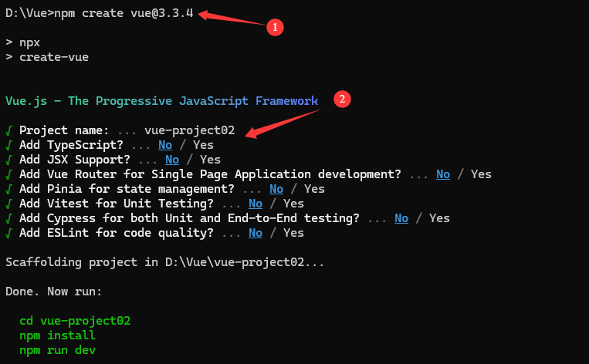Select the '> npx' output line
This screenshot has height=364, width=589.
(23, 42)
